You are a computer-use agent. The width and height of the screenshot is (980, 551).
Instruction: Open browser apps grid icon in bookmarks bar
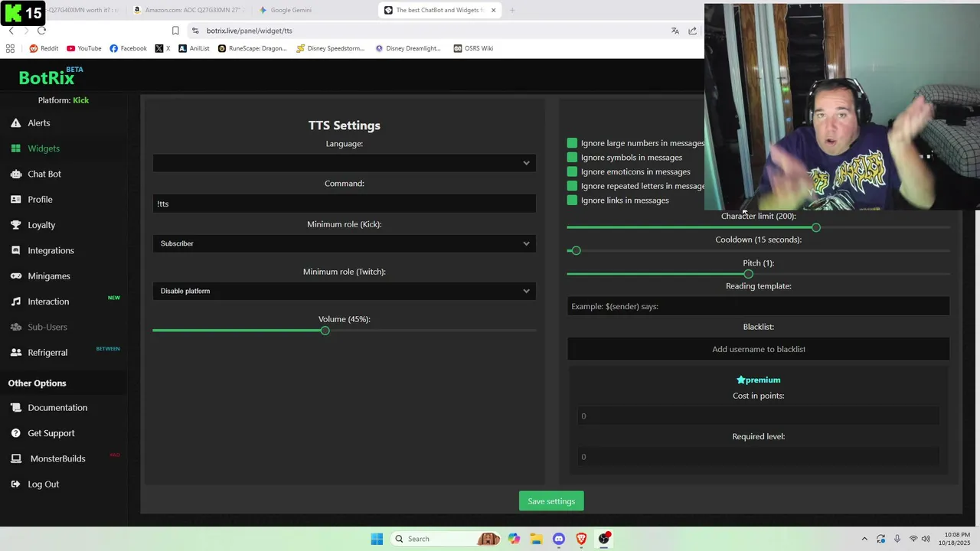(10, 48)
